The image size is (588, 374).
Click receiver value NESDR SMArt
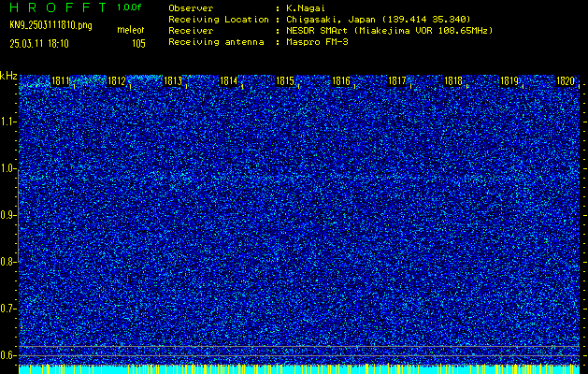(x=317, y=31)
